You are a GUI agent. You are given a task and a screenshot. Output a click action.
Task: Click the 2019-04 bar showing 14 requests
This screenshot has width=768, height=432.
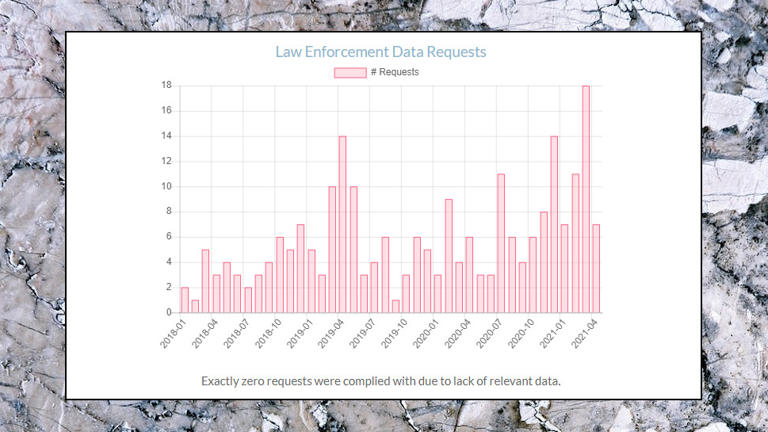coord(343,224)
